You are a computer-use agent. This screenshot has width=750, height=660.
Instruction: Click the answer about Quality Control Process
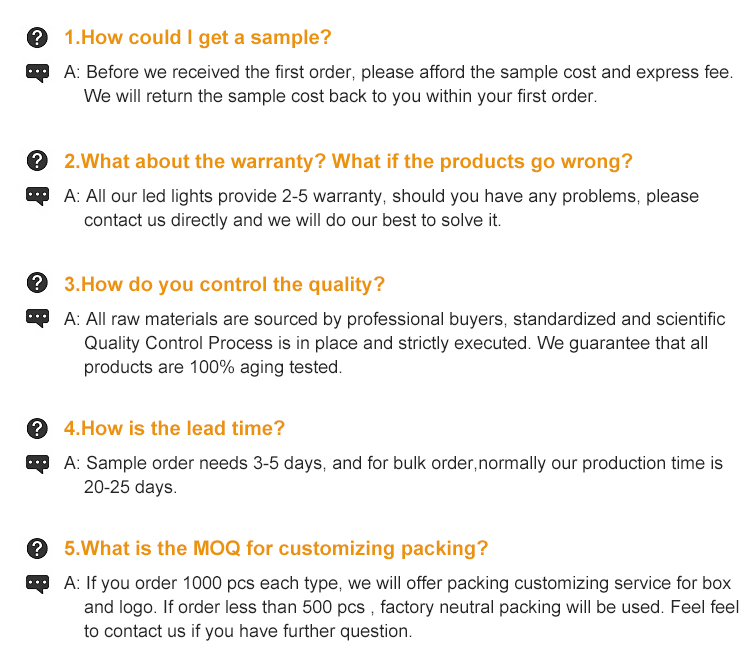[x=395, y=343]
